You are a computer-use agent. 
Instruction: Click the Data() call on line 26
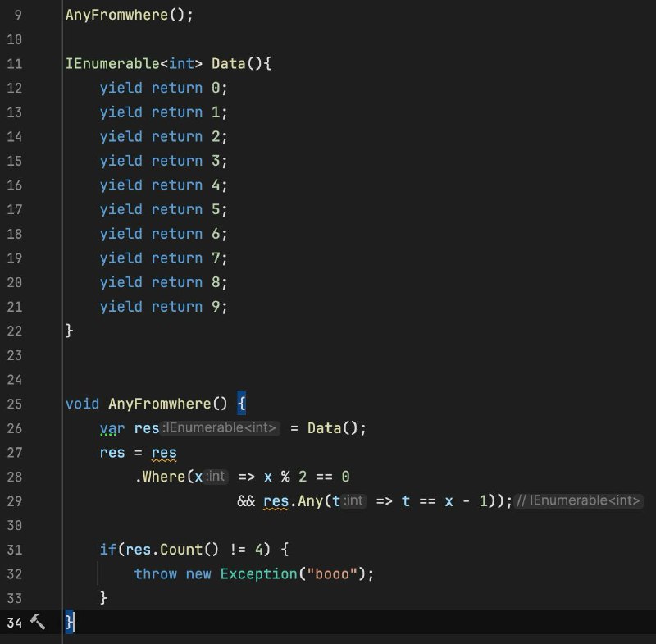click(333, 428)
